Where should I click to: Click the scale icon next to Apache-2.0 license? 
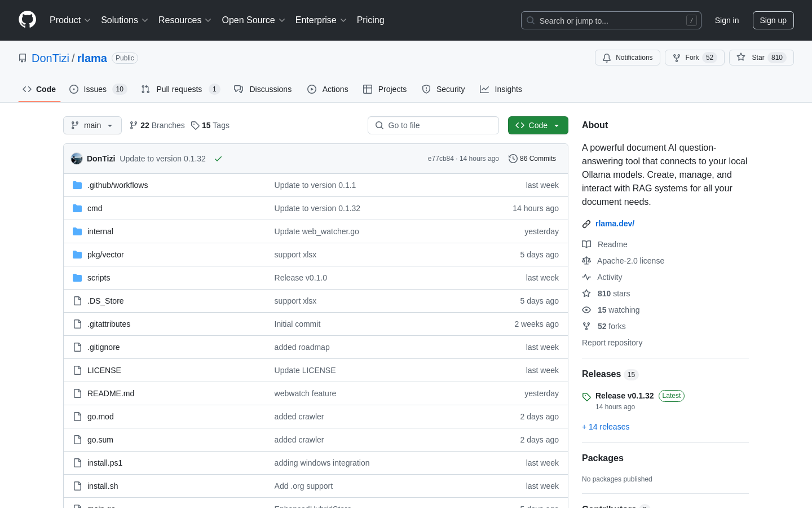click(x=586, y=261)
